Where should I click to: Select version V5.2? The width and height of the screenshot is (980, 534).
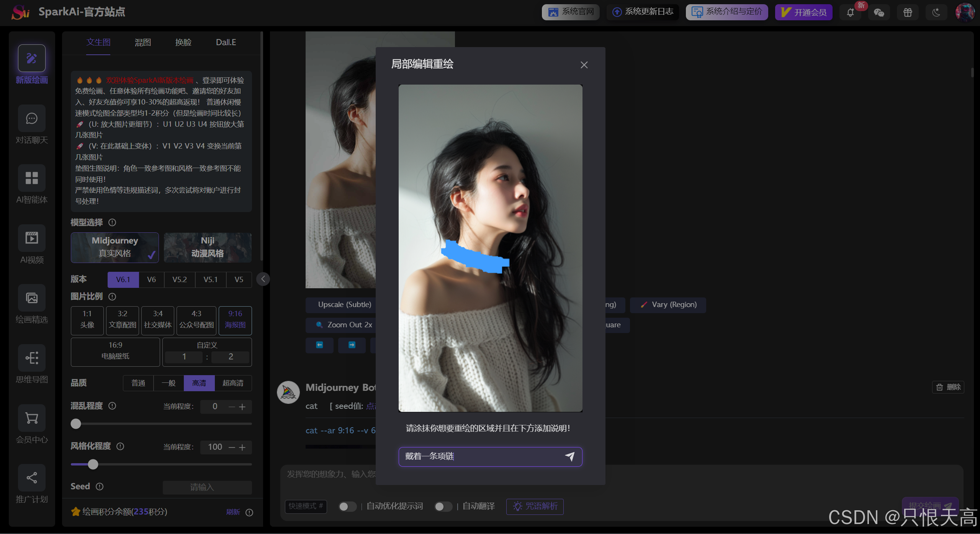coord(180,279)
